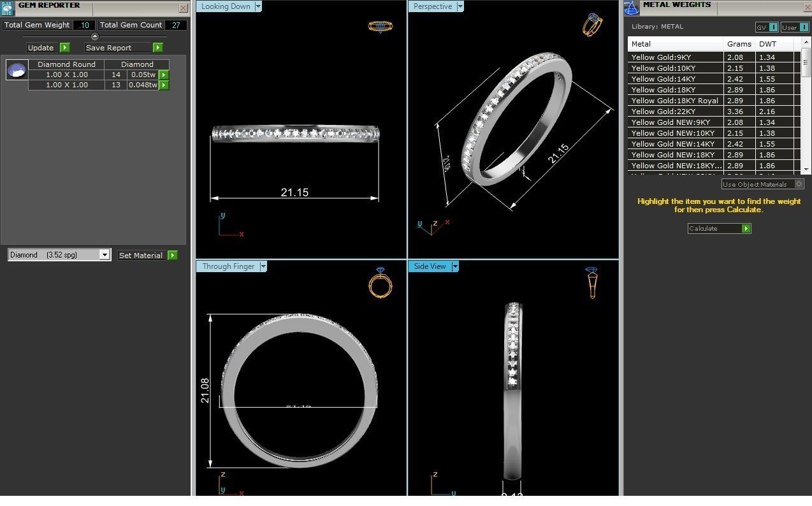Viewport: 812px width, 506px height.
Task: Click the 21.08 dimension in Through Finger view
Action: click(x=205, y=390)
